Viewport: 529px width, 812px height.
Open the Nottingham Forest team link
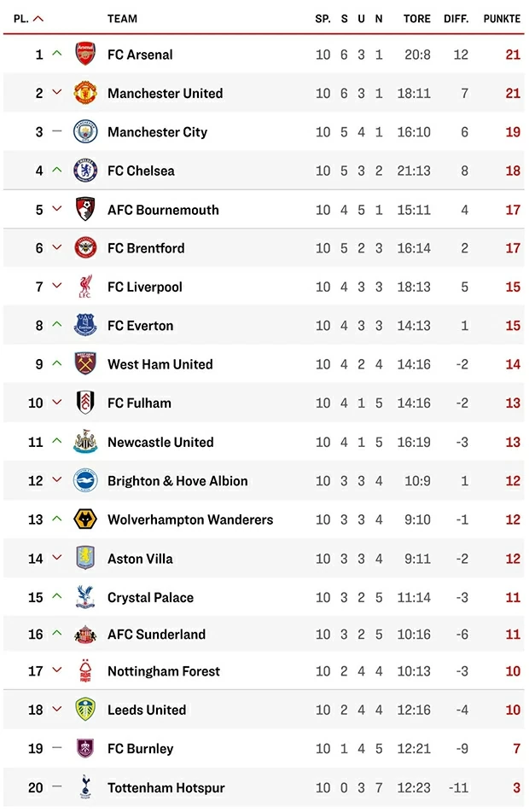tap(164, 671)
